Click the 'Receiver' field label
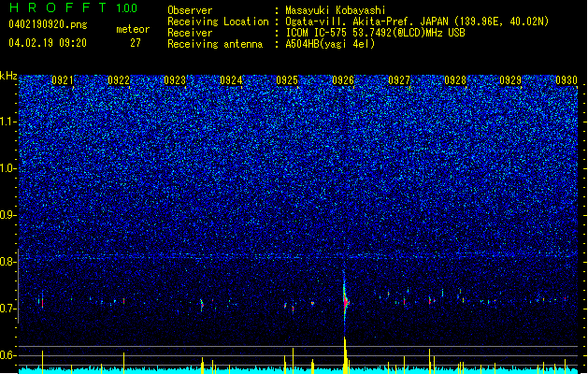This screenshot has width=588, height=374. coord(190,33)
